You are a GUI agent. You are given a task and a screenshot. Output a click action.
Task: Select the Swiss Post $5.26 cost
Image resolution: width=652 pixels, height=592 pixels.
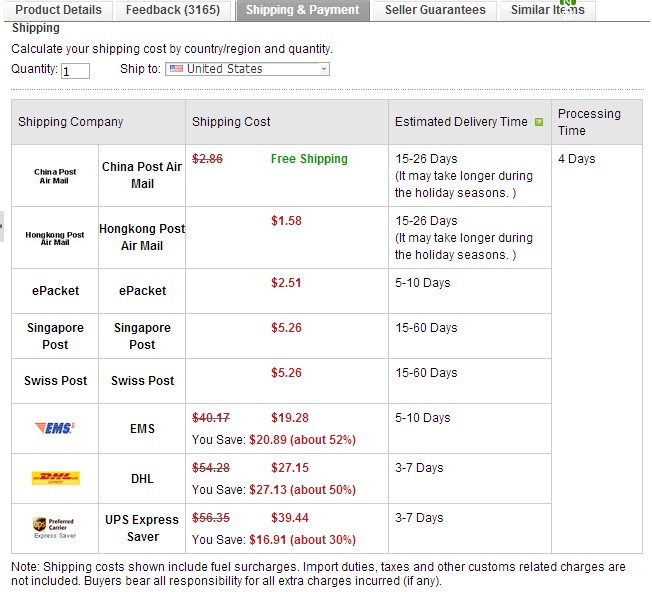click(x=286, y=372)
